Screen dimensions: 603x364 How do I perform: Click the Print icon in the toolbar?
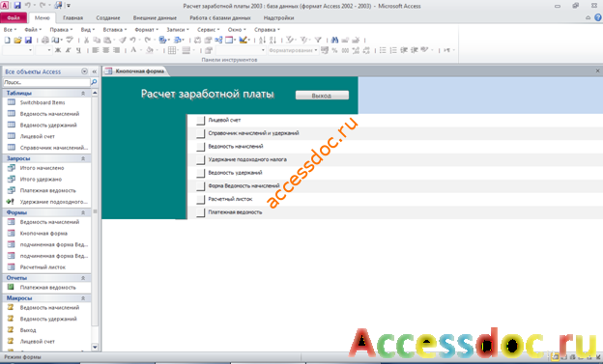click(x=45, y=40)
